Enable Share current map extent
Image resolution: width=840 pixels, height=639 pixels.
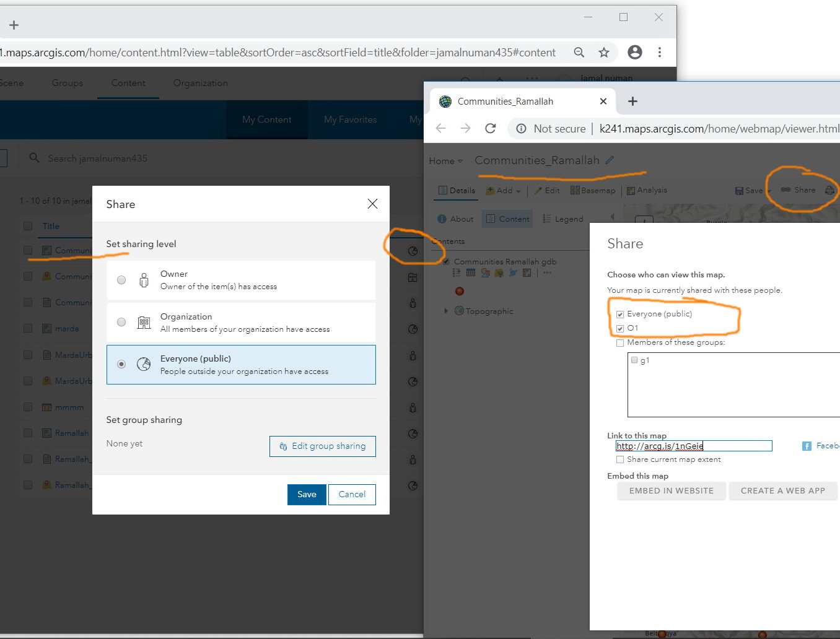[620, 459]
